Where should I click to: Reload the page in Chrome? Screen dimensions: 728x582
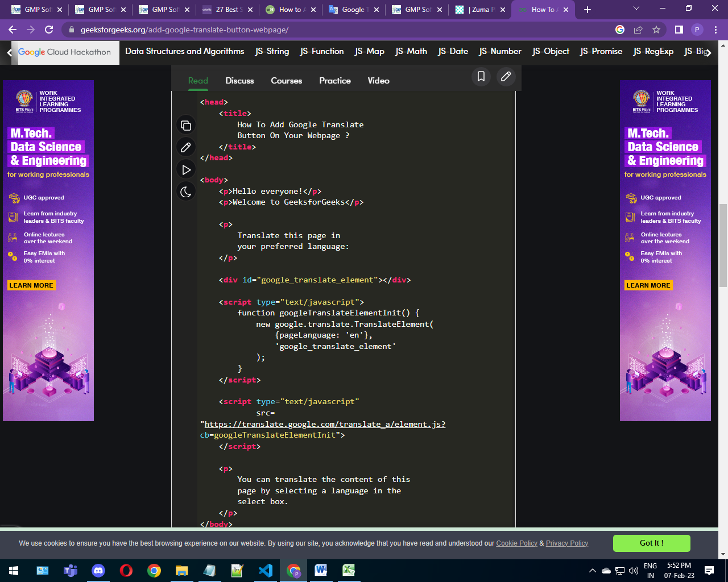[x=49, y=30]
